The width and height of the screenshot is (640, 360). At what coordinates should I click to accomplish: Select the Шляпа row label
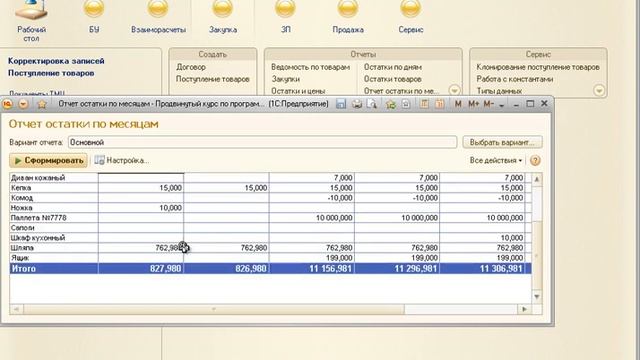click(x=22, y=248)
